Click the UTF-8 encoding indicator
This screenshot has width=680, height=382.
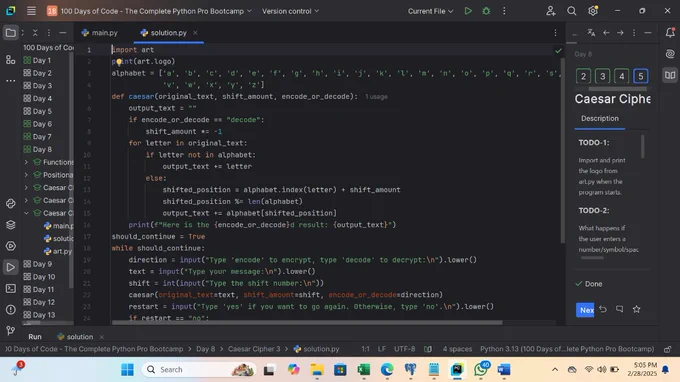click(404, 349)
